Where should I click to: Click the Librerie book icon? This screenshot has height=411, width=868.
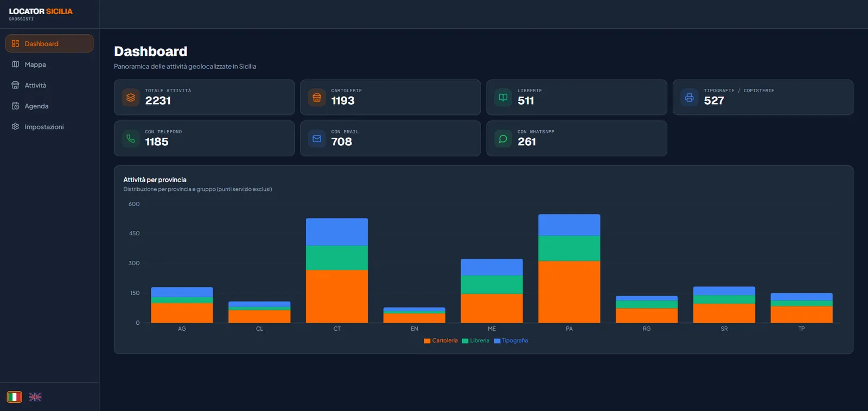(503, 98)
